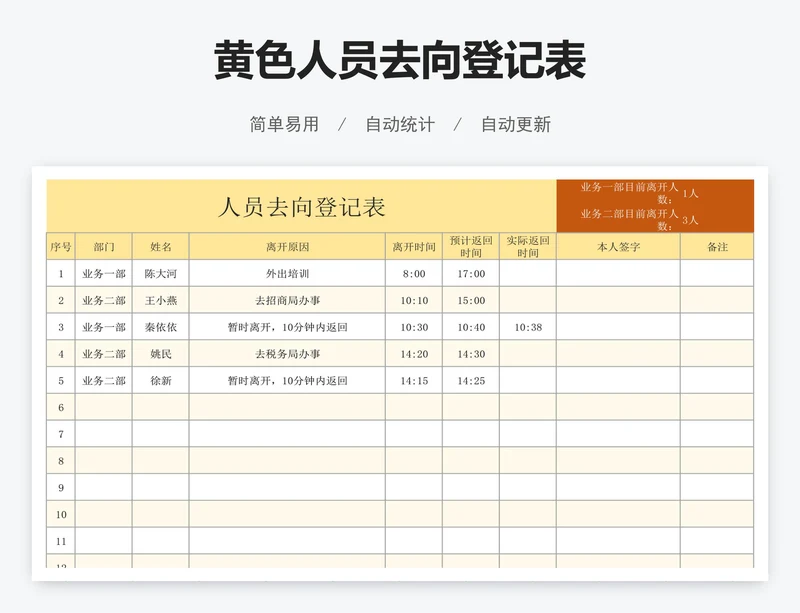Click the 业务一部目前离开人数 label

pos(630,193)
